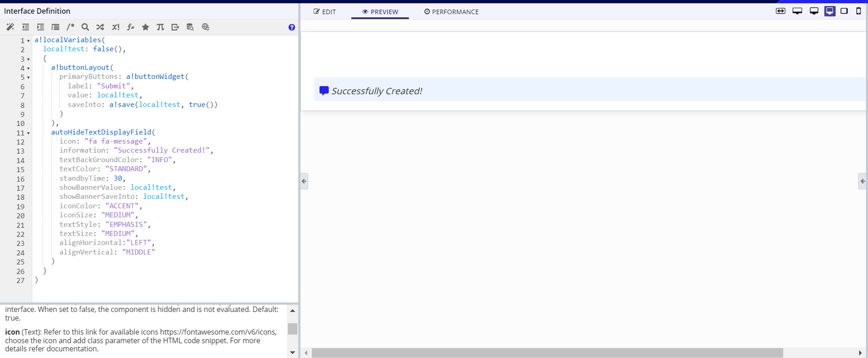Click the preview horizontal scrollbar thumb
This screenshot has height=358, width=868.
547,353
